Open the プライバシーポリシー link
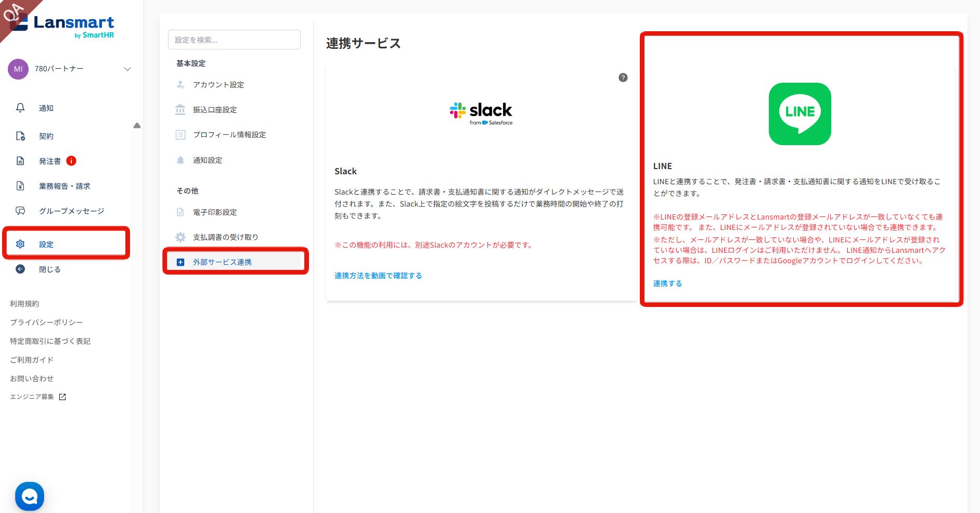 tap(46, 323)
